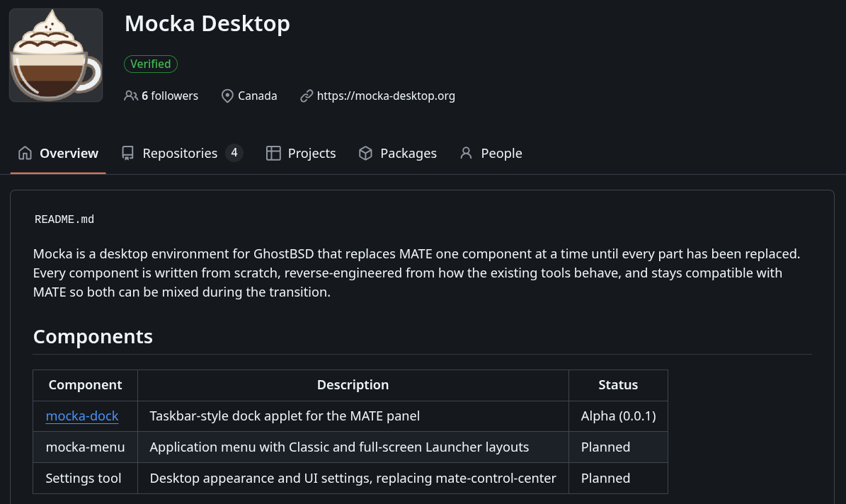Click the Component column header

85,385
